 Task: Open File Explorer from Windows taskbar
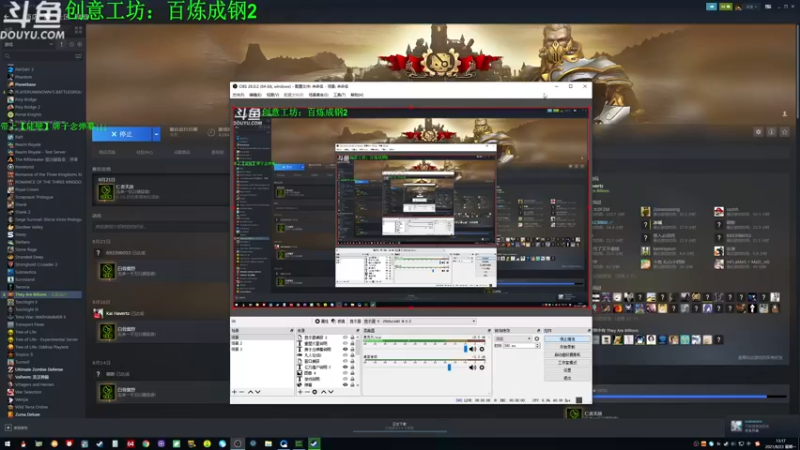[268, 444]
